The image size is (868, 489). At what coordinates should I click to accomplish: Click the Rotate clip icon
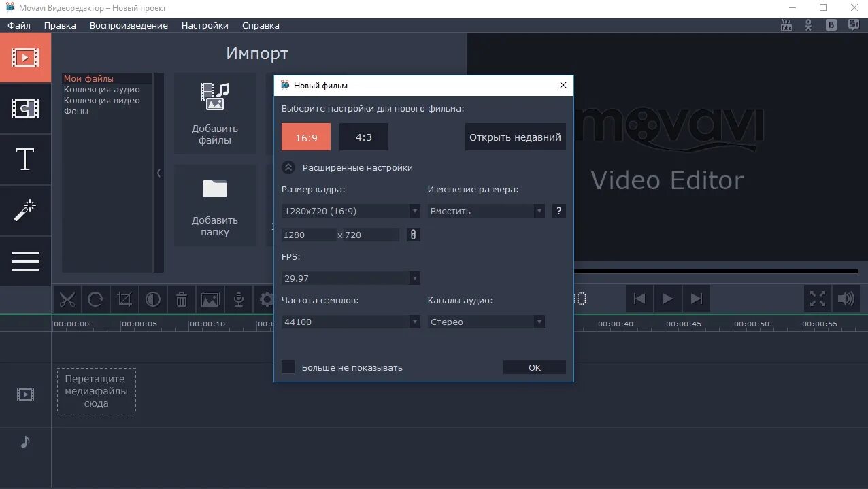[x=96, y=299]
